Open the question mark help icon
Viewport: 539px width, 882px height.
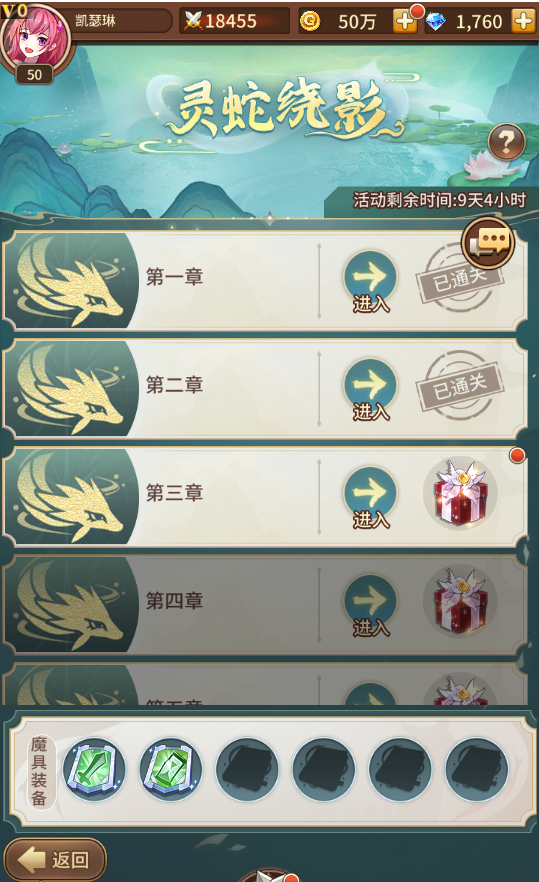pos(506,142)
